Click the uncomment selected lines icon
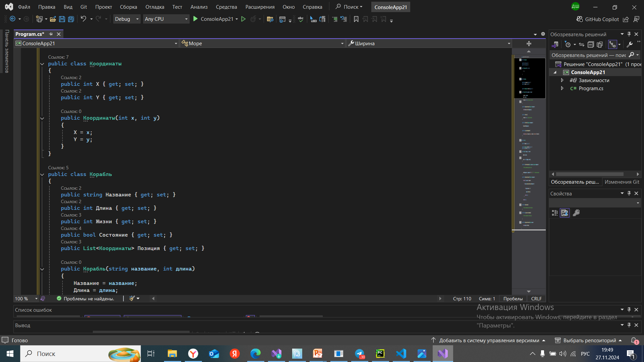Image resolution: width=644 pixels, height=362 pixels. coord(344,19)
